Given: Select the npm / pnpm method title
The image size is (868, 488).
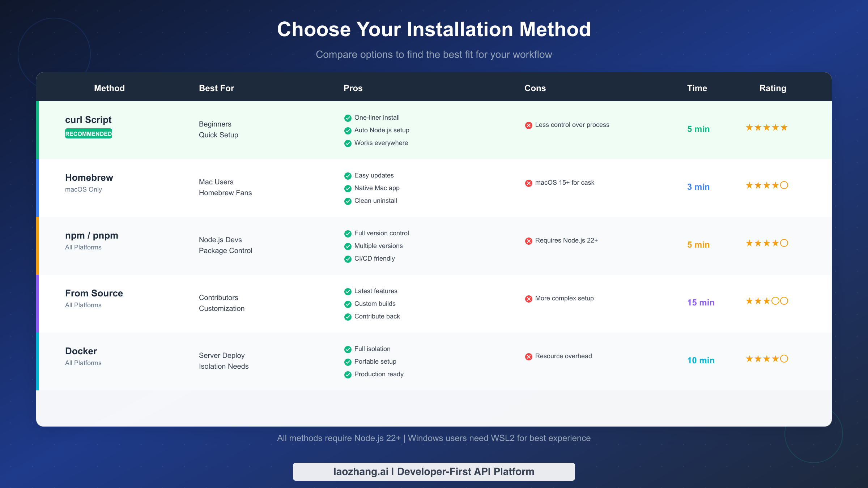Looking at the screenshot, I should (92, 235).
